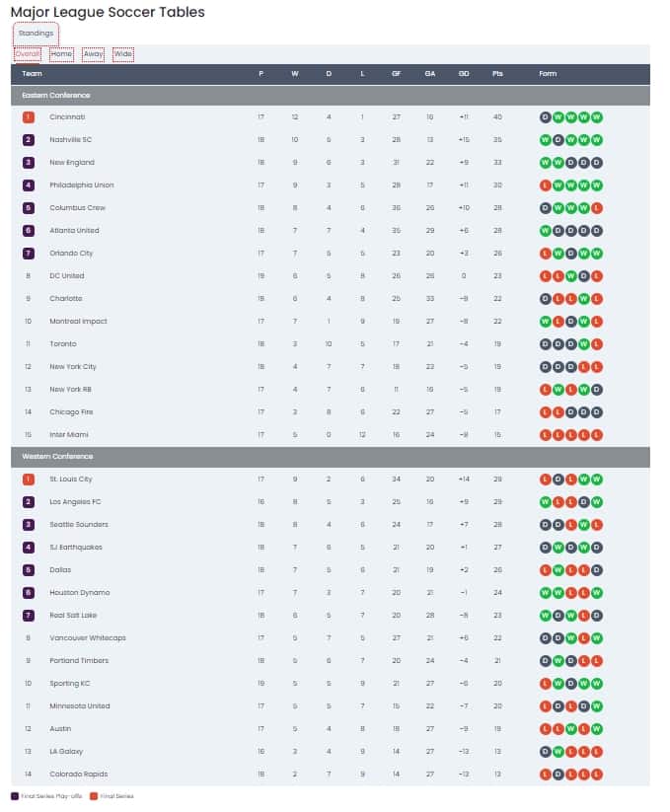Select the Form column header

pos(548,73)
